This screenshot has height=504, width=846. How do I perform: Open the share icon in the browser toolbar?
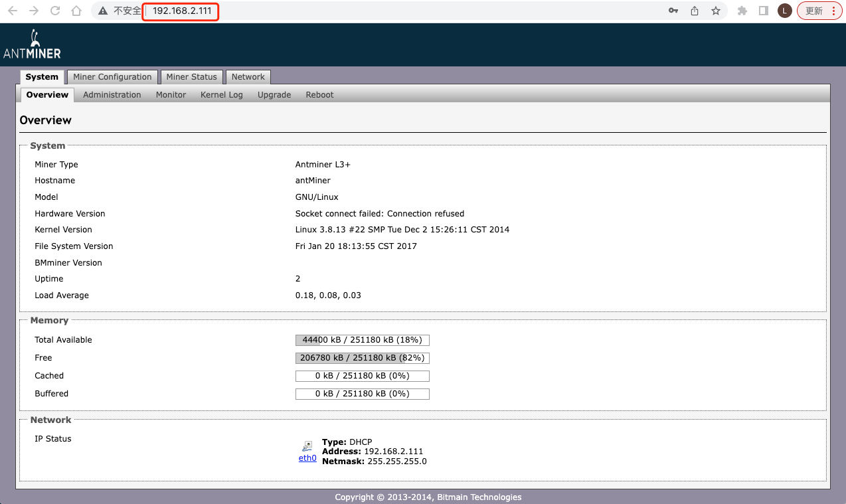pyautogui.click(x=694, y=11)
